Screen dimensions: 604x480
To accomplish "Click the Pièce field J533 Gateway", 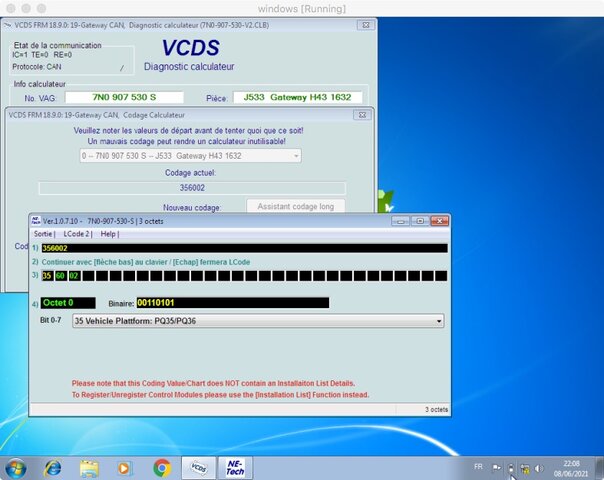I will pyautogui.click(x=297, y=97).
